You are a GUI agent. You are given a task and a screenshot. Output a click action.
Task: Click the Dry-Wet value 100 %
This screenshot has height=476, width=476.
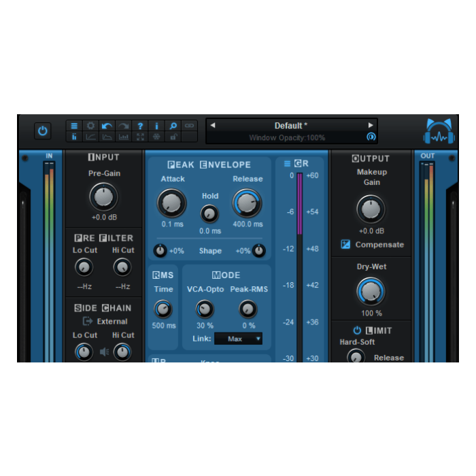[x=371, y=313]
